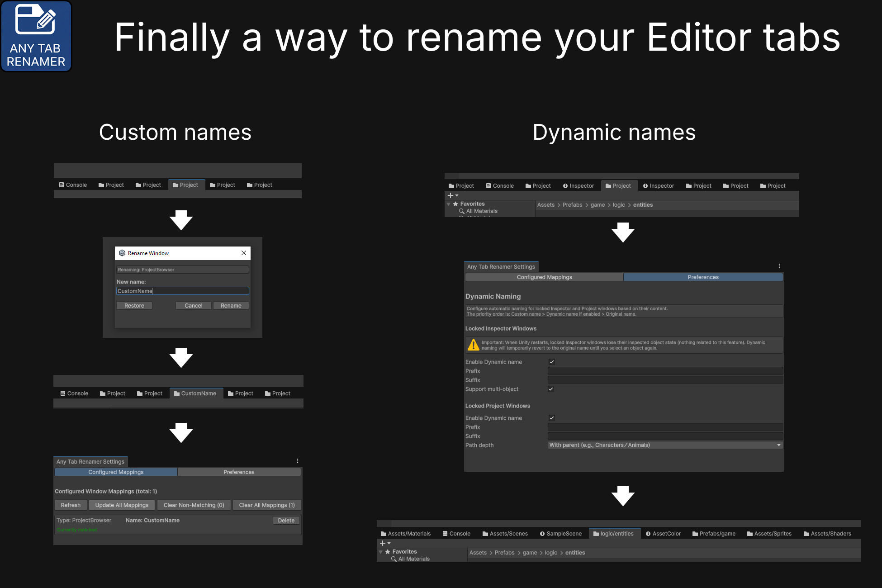Select Preferences tab in the Dynamic Naming settings window
The image size is (882, 588).
tap(703, 277)
